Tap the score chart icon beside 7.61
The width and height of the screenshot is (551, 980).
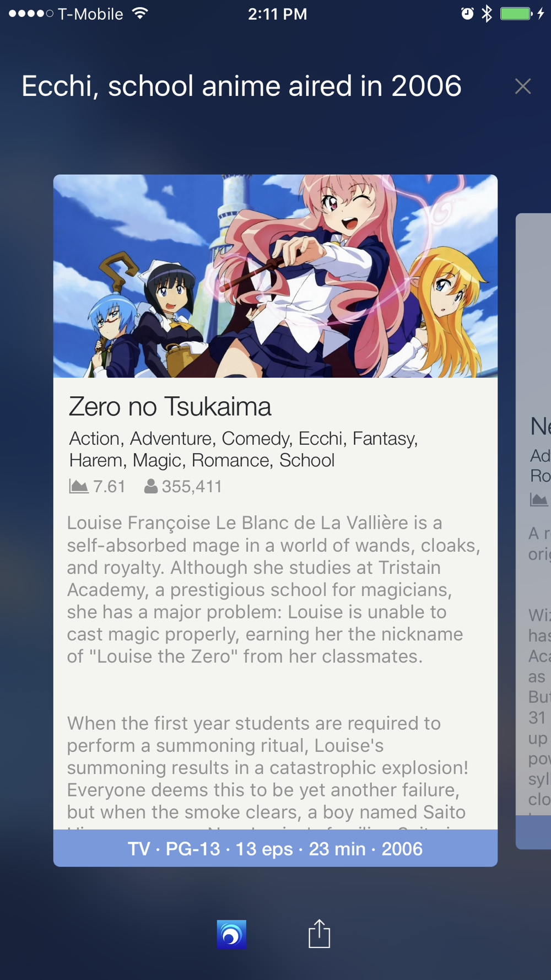tap(79, 486)
